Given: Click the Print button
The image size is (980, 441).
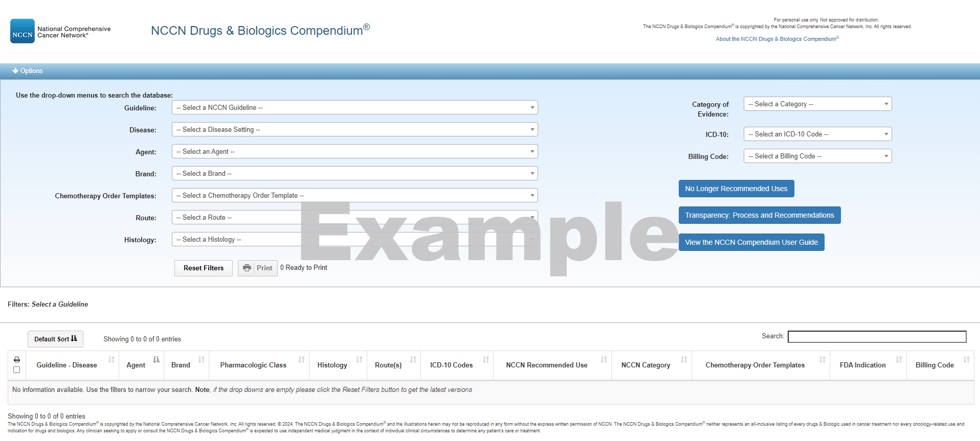Looking at the screenshot, I should point(258,268).
